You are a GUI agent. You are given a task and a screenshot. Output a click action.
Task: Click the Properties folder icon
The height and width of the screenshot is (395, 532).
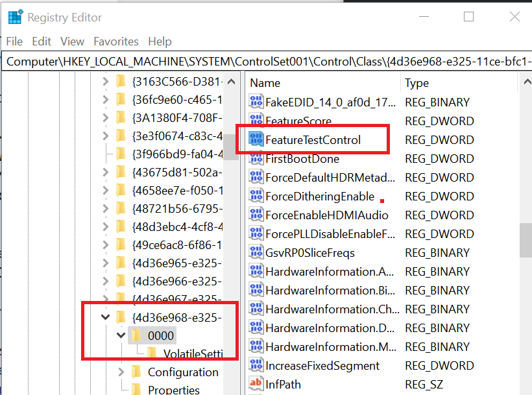(x=136, y=389)
